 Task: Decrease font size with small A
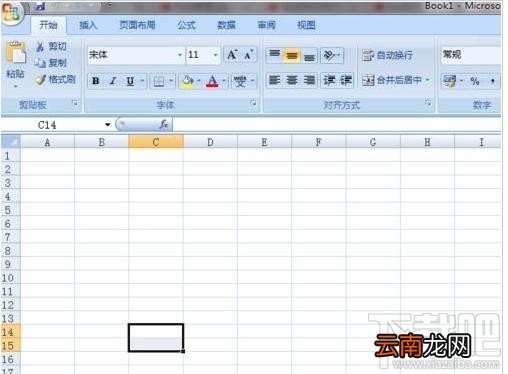tap(248, 55)
